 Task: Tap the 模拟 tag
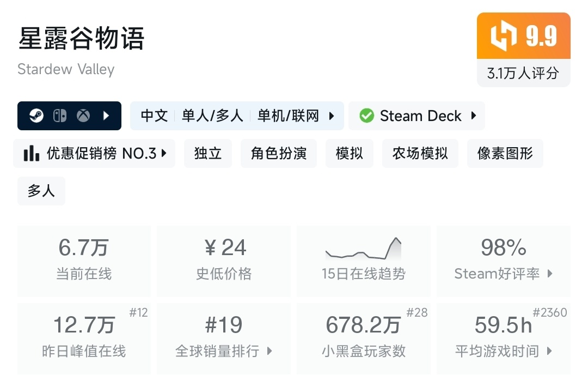click(x=350, y=154)
